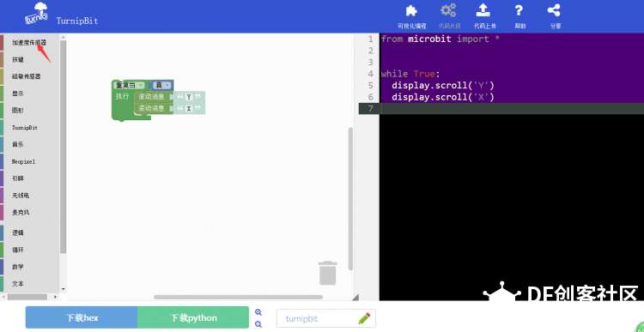Screen dimensions: 644x332
Task: Click the TurnipBit turnip logo
Action: 36,14
